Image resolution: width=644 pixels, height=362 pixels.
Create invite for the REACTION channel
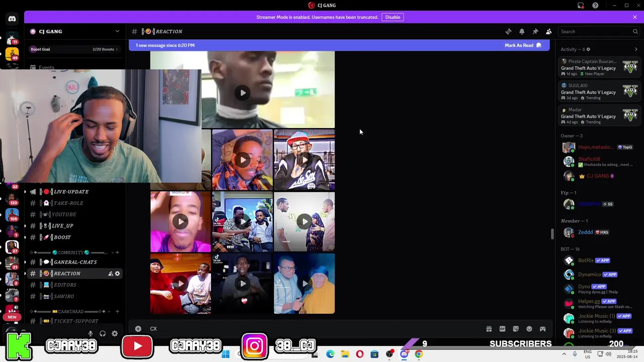point(111,274)
